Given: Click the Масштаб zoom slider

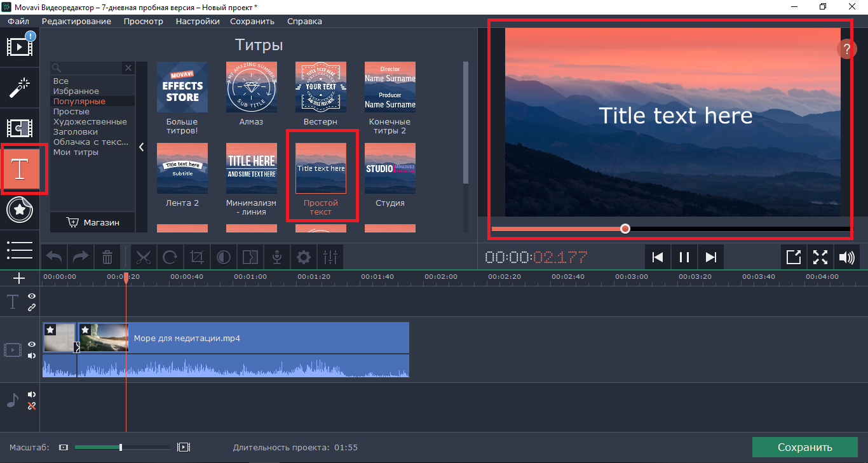Looking at the screenshot, I should (121, 447).
